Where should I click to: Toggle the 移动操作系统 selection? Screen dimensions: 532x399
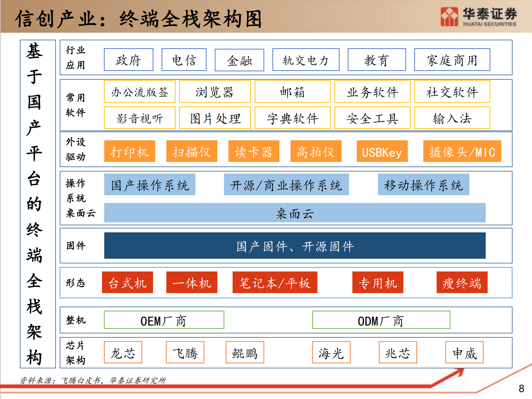coord(424,185)
